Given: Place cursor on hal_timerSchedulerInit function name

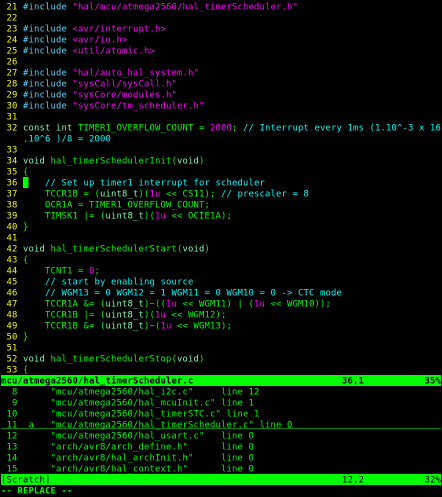Looking at the screenshot, I should pos(111,160).
